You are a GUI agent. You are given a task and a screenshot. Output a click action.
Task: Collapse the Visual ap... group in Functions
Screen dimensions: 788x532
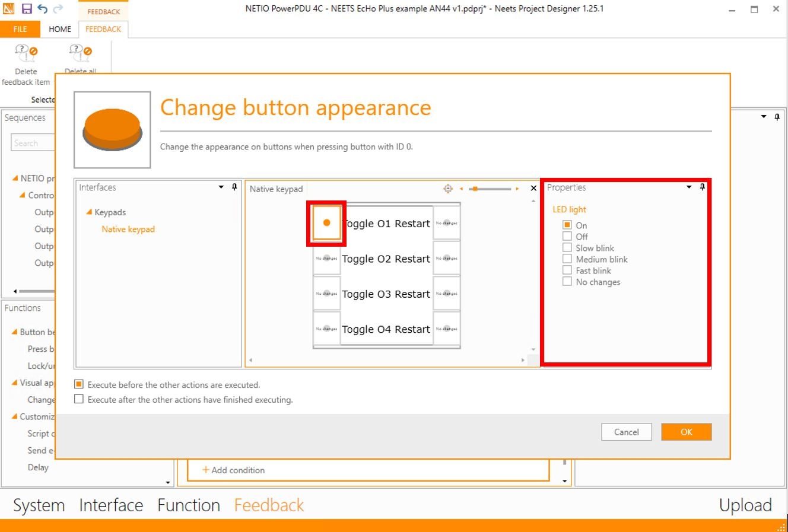[15, 383]
